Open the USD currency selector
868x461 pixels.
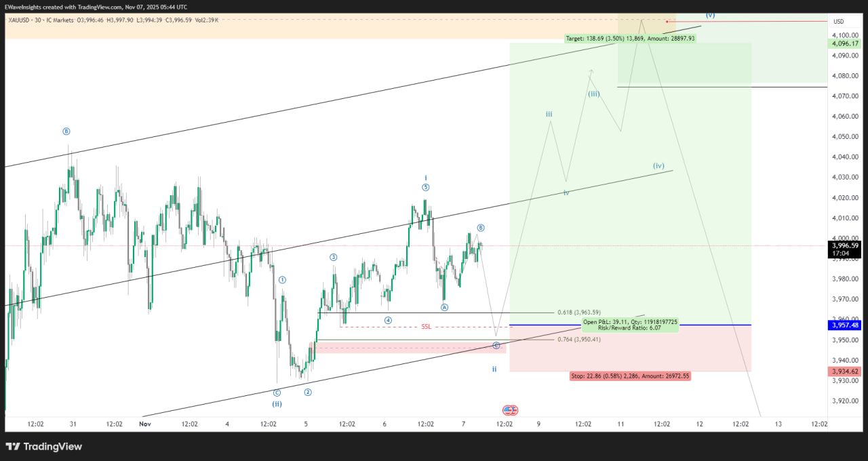[x=839, y=21]
